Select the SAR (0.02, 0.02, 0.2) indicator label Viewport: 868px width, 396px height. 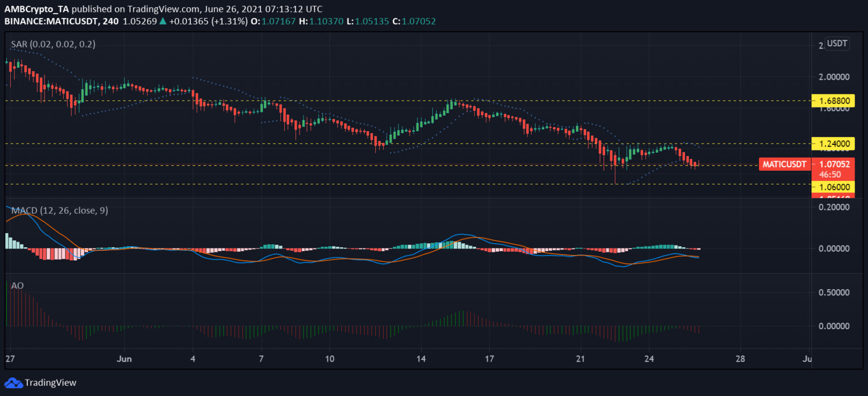[x=53, y=44]
